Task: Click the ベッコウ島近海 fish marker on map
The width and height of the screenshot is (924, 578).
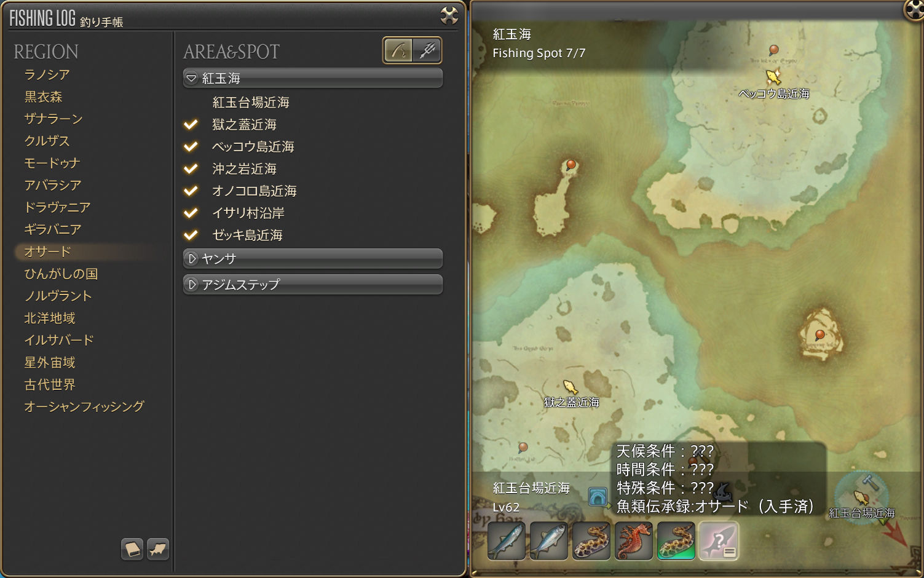Action: [773, 77]
